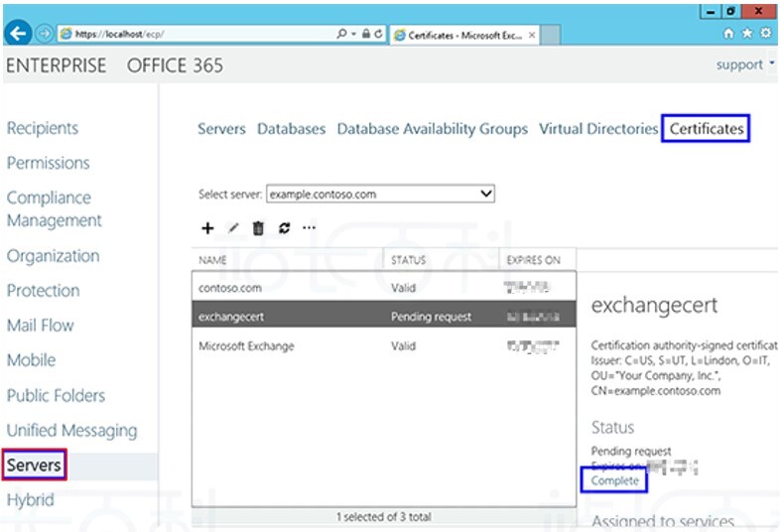Open the support user menu

click(745, 65)
